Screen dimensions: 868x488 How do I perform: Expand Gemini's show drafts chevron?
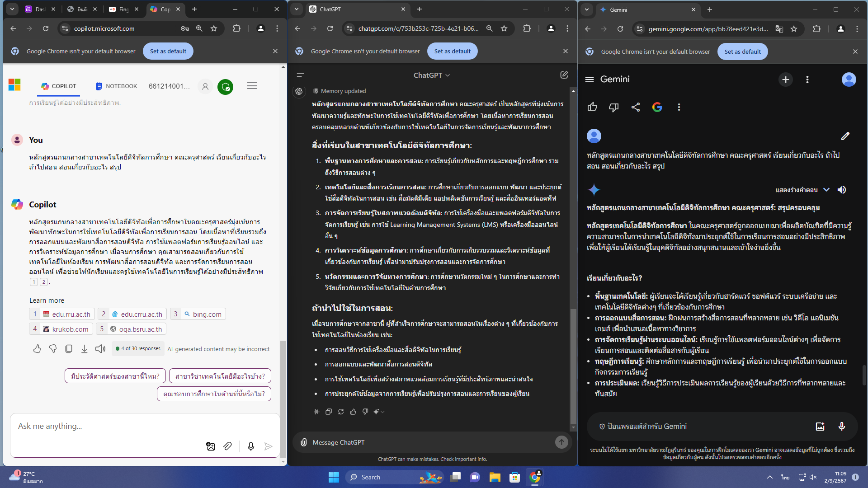click(826, 190)
